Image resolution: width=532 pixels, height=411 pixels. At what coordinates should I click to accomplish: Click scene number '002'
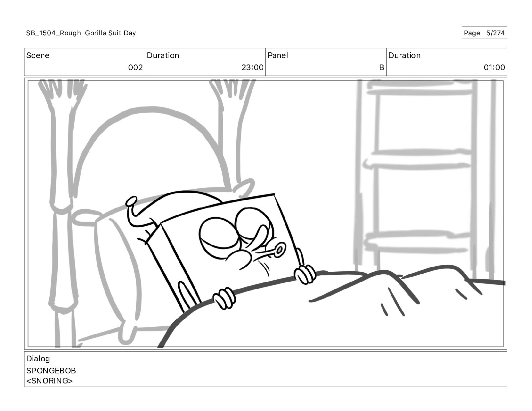[x=135, y=67]
